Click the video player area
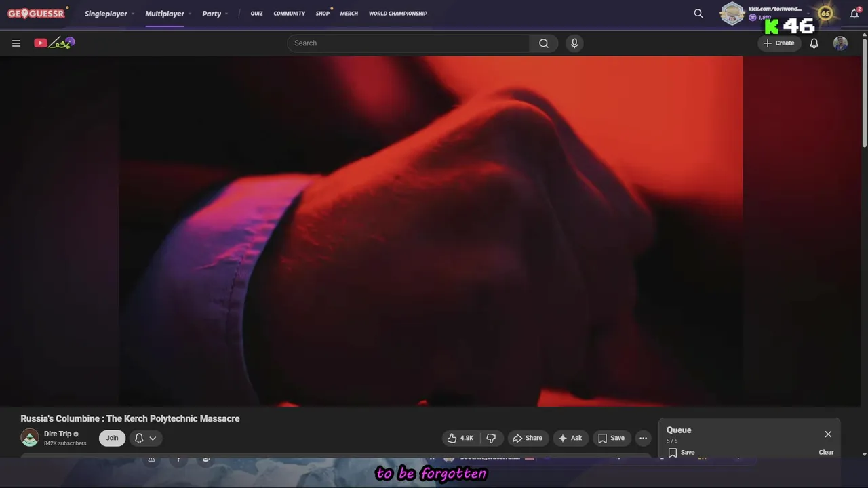 [x=431, y=231]
